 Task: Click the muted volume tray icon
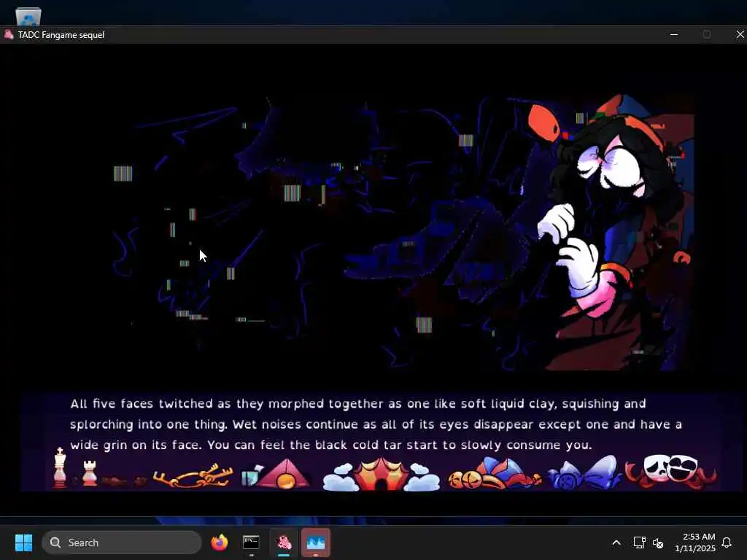tap(659, 542)
